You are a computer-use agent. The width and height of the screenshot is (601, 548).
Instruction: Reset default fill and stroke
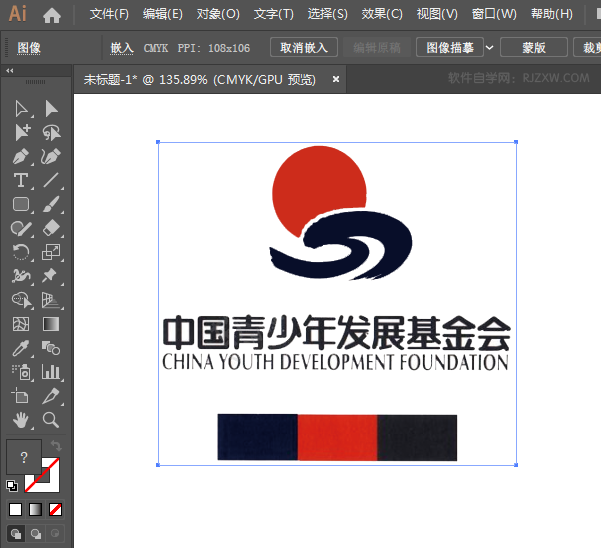pyautogui.click(x=12, y=486)
